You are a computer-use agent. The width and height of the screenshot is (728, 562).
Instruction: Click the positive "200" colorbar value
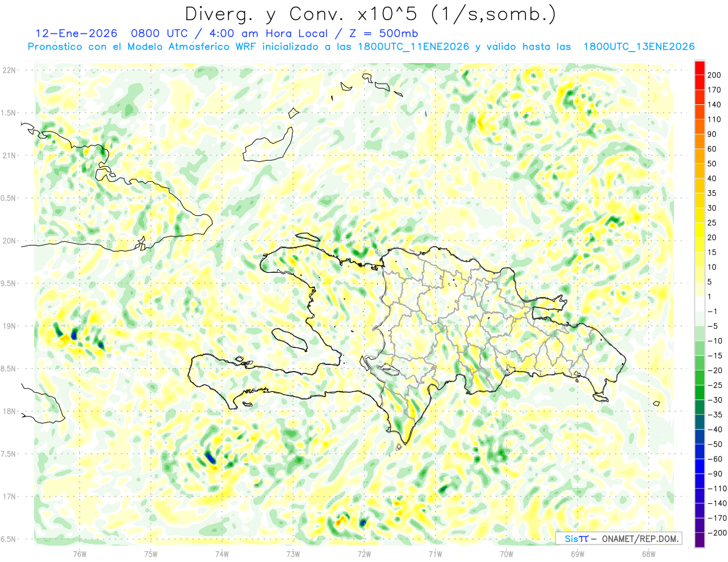tap(715, 75)
